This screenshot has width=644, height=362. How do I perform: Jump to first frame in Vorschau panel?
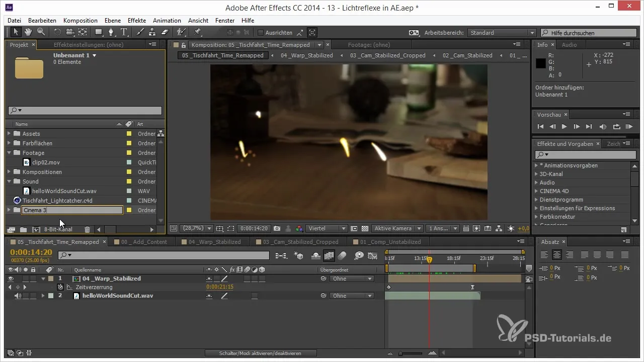540,127
